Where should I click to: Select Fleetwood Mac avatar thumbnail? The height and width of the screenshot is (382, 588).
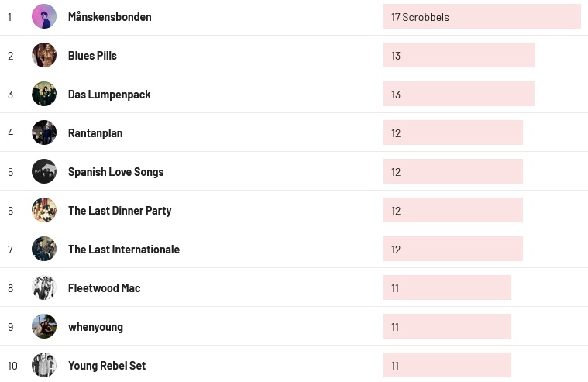pos(44,287)
